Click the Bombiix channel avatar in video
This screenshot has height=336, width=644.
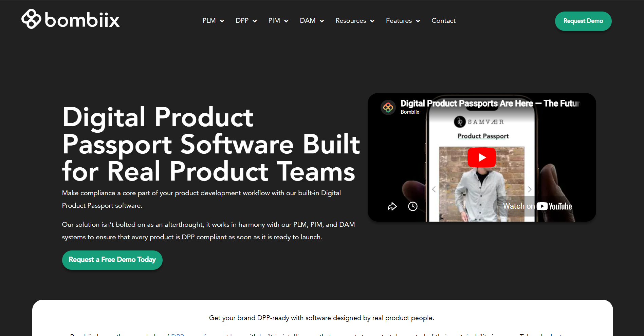(388, 107)
